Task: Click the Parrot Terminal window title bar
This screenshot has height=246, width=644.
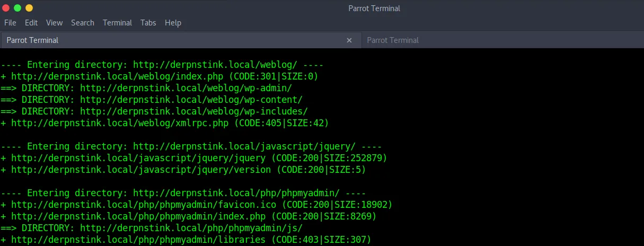Action: pos(374,8)
